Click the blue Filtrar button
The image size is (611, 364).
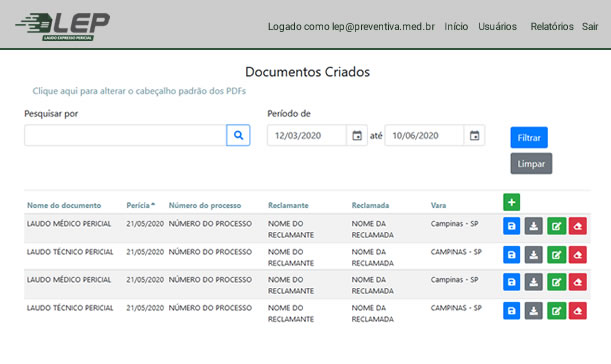[529, 138]
